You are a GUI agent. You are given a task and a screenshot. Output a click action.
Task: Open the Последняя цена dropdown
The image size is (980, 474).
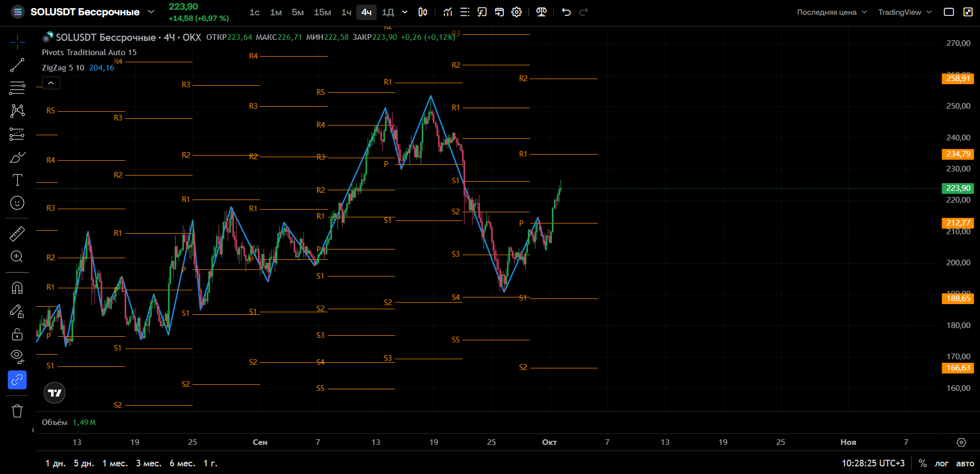point(832,12)
